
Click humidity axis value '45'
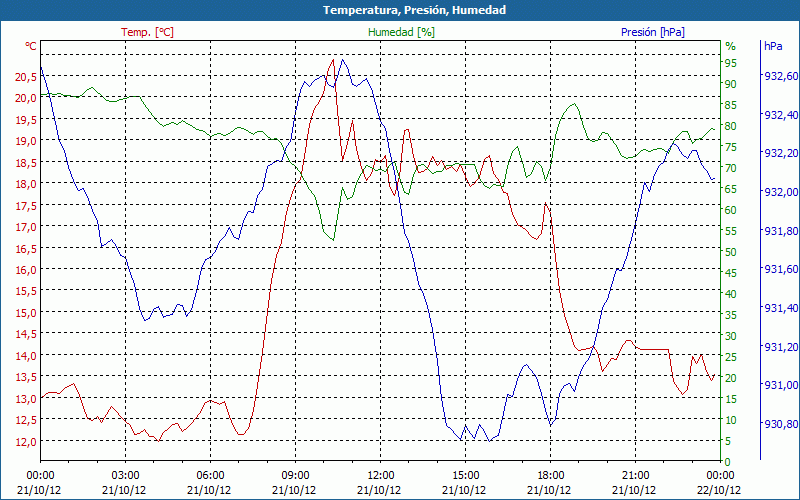730,273
